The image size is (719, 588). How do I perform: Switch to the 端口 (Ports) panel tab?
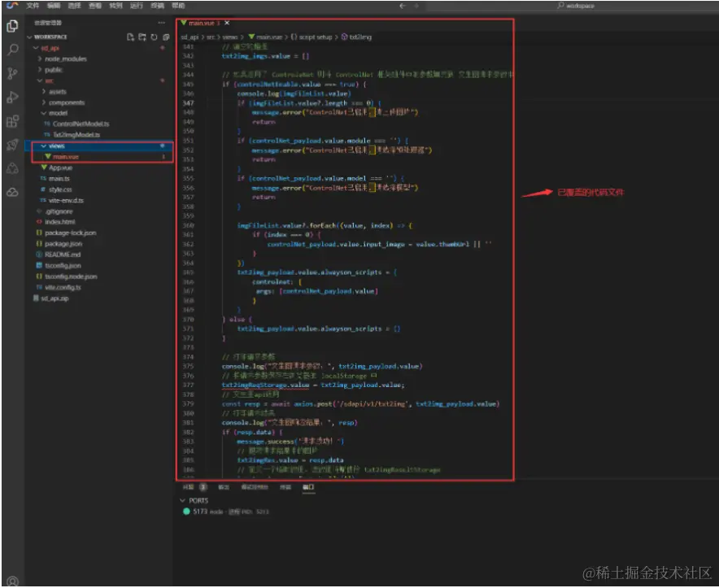pos(308,487)
